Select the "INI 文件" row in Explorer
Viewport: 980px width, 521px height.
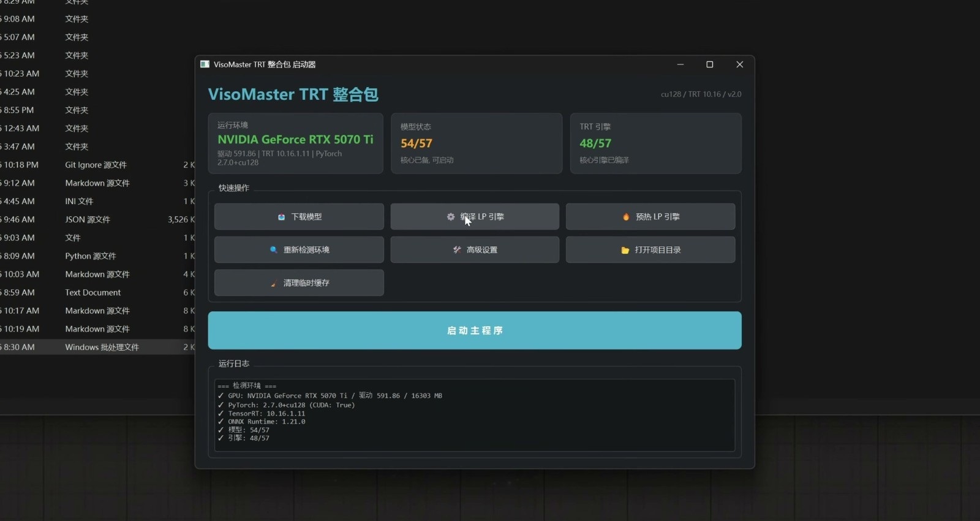click(97, 201)
